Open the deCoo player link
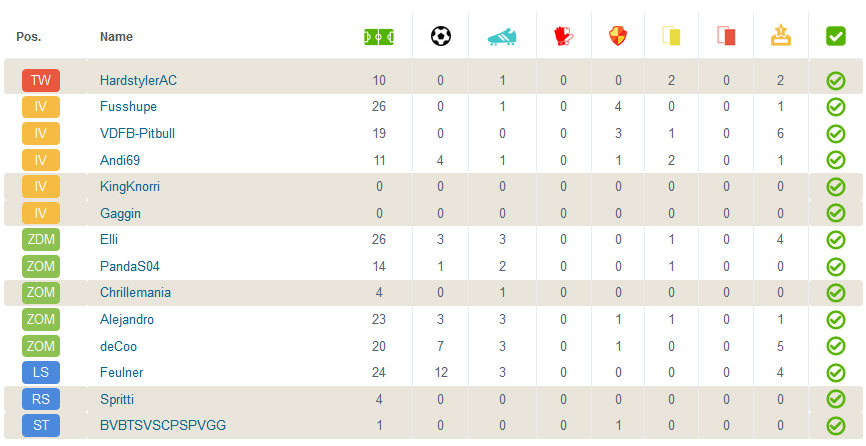 (x=118, y=347)
